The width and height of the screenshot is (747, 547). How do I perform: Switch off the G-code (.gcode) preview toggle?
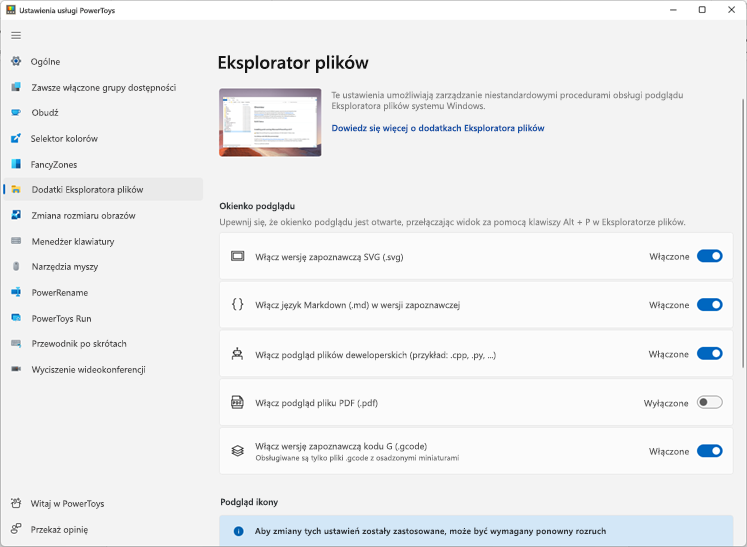coord(709,451)
